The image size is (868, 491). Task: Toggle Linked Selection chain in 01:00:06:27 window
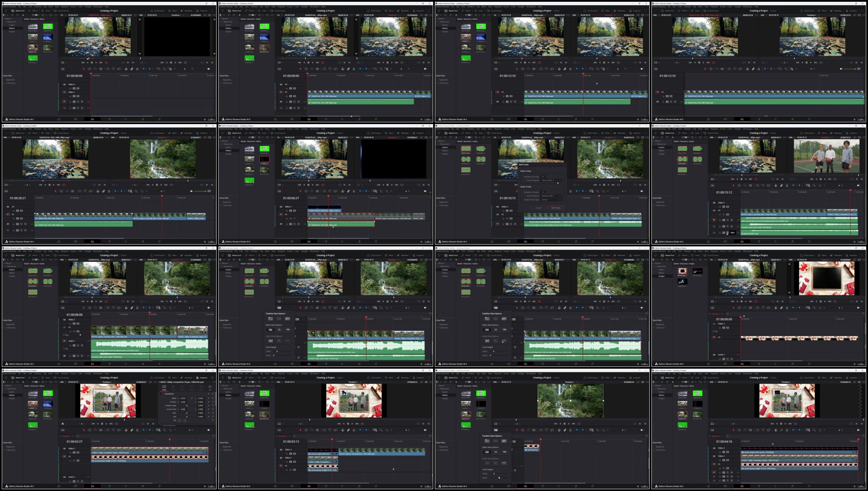pos(348,191)
